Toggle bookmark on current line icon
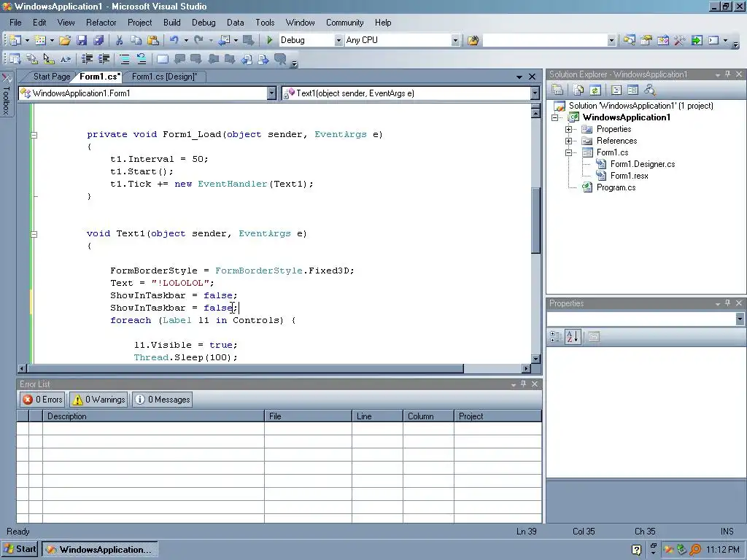Viewport: 747px width, 560px height. click(163, 59)
